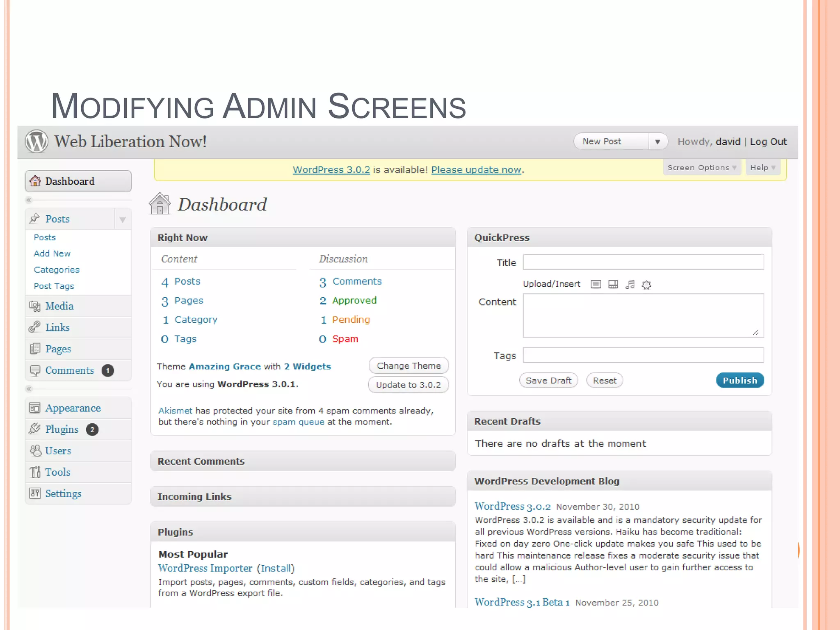The image size is (840, 630).
Task: Click the Install link for WordPress Importer
Action: coord(276,568)
